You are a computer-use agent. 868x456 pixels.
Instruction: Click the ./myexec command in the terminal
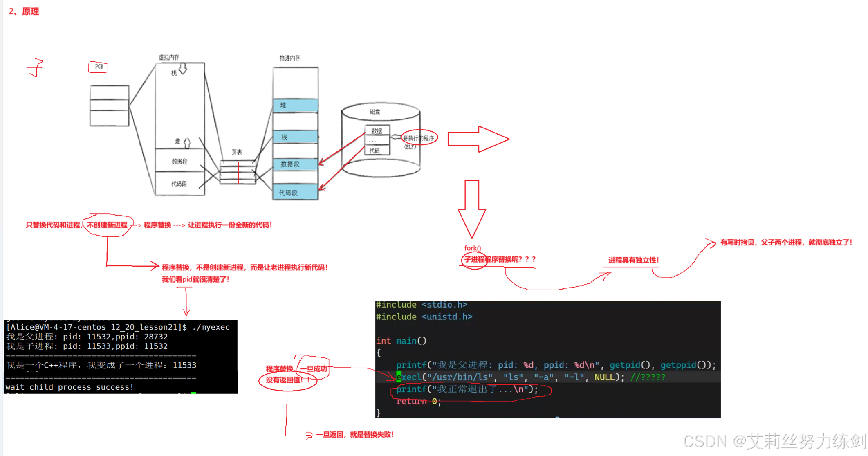211,327
